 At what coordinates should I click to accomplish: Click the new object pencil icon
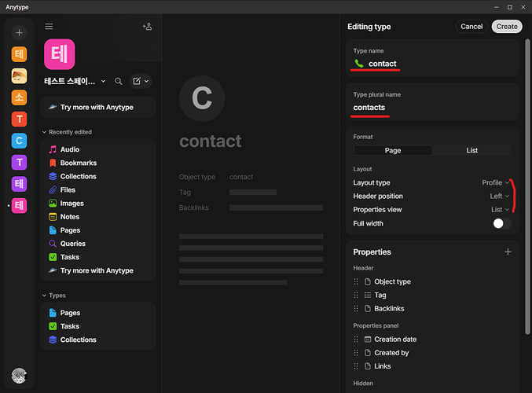coord(137,81)
